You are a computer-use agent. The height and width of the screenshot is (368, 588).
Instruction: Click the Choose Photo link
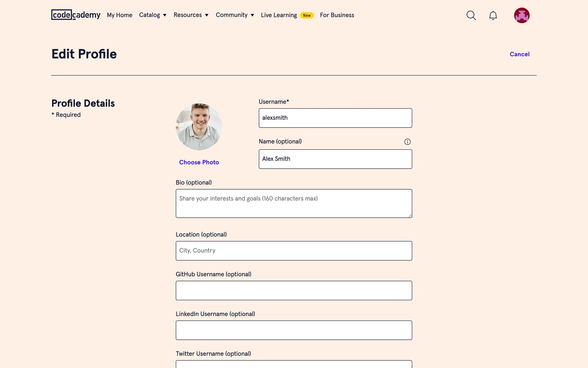click(x=199, y=162)
